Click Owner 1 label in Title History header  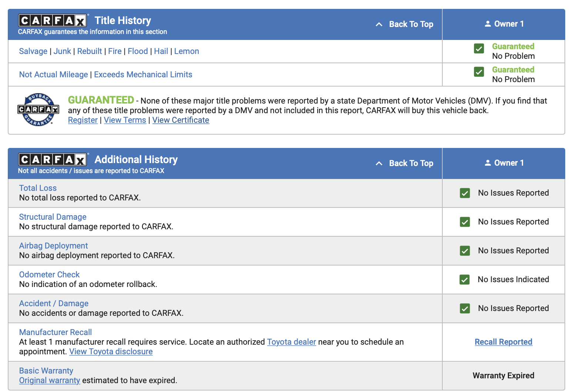click(x=509, y=24)
